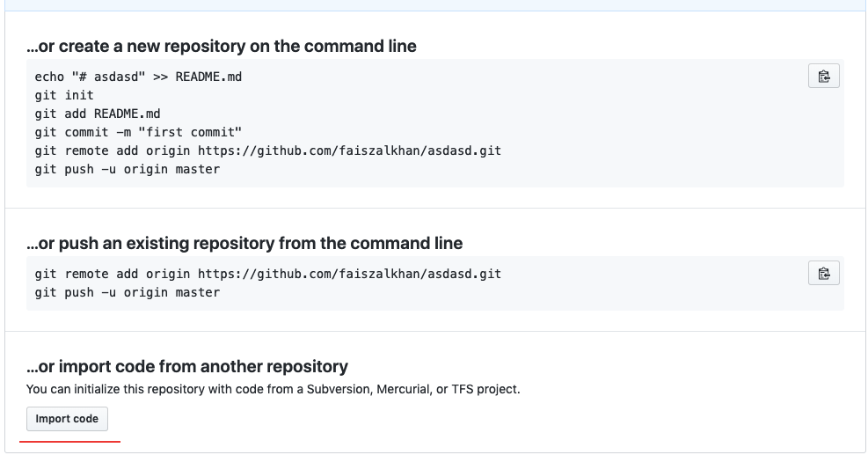Click the Import code button
The image size is (868, 455).
[67, 419]
